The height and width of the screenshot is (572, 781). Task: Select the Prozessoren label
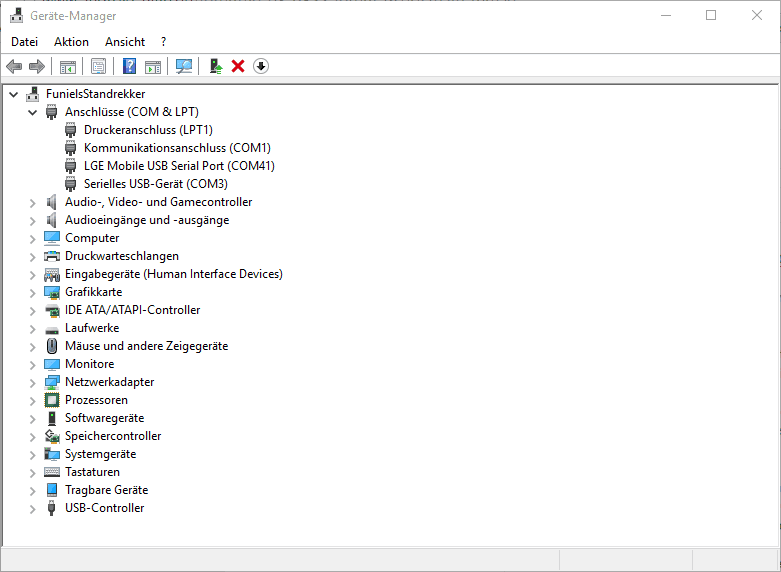96,400
